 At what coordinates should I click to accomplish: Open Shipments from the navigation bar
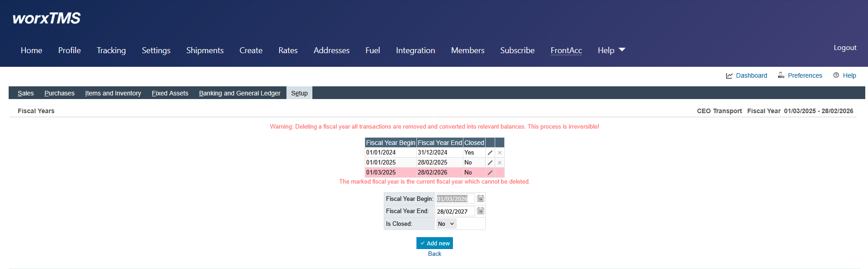(205, 50)
